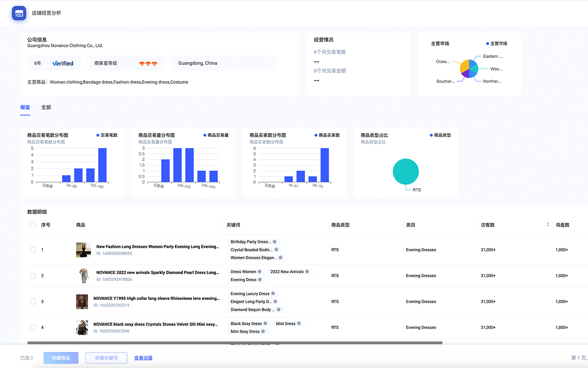This screenshot has height=368, width=588.
Task: Click the 收藏关键词 button
Action: pyautogui.click(x=106, y=358)
